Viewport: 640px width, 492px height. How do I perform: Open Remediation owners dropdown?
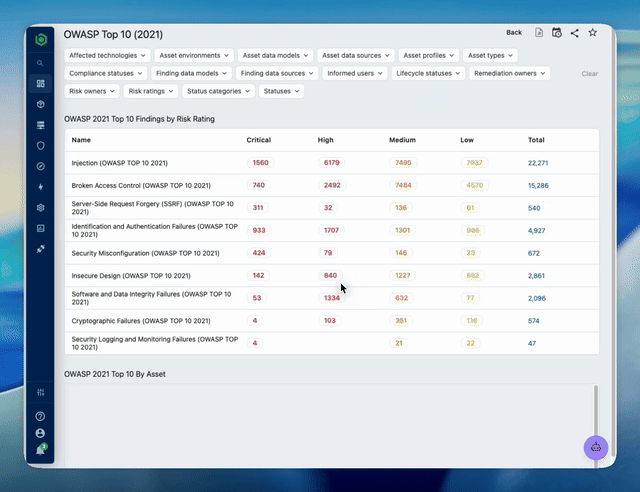[509, 73]
